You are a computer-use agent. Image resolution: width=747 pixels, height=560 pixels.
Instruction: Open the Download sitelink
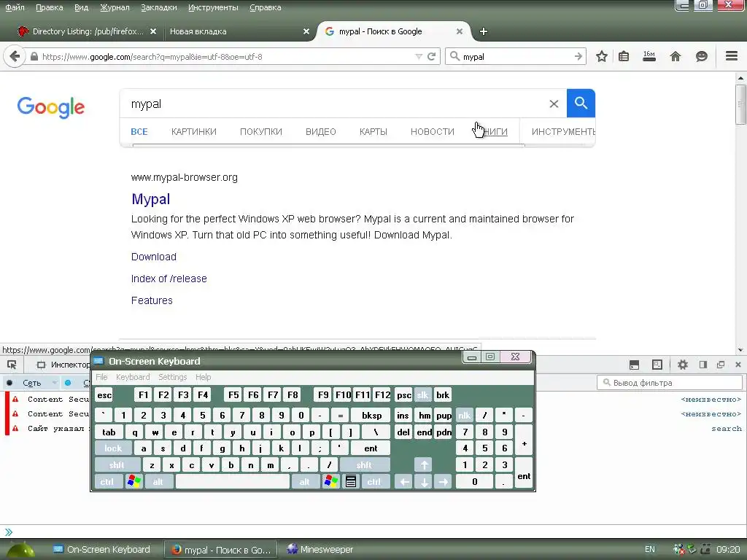[x=154, y=257]
